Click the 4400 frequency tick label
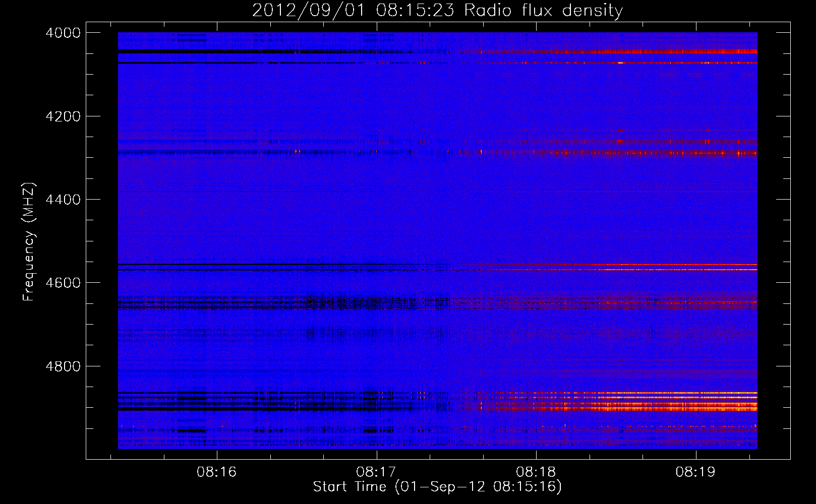The width and height of the screenshot is (816, 504). point(63,200)
